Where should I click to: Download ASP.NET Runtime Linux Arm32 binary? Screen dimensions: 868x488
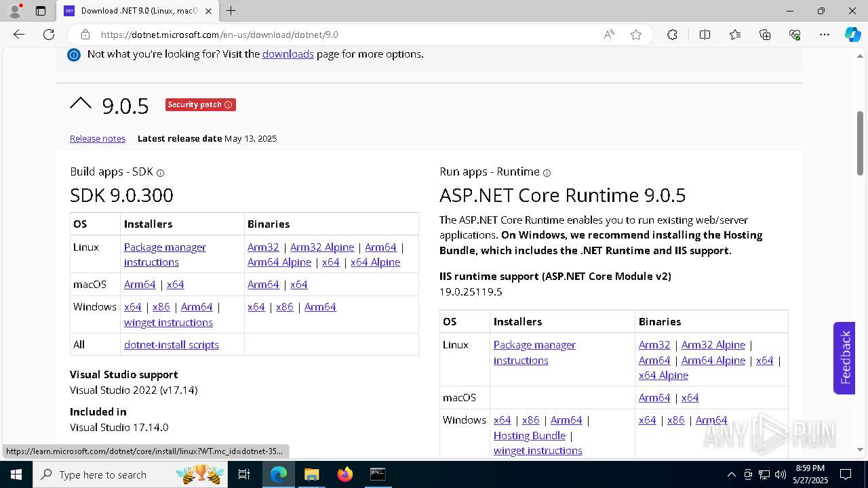click(x=654, y=345)
